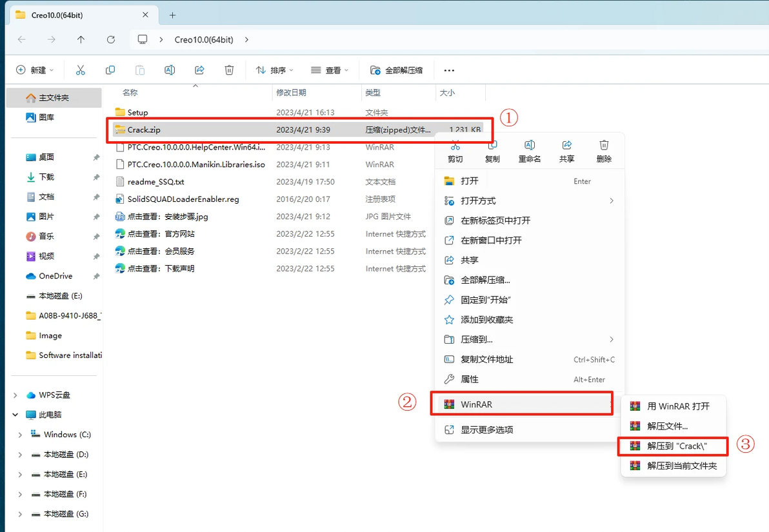Click the greyed Paste icon in toolbar
This screenshot has height=532, width=769.
pos(140,70)
